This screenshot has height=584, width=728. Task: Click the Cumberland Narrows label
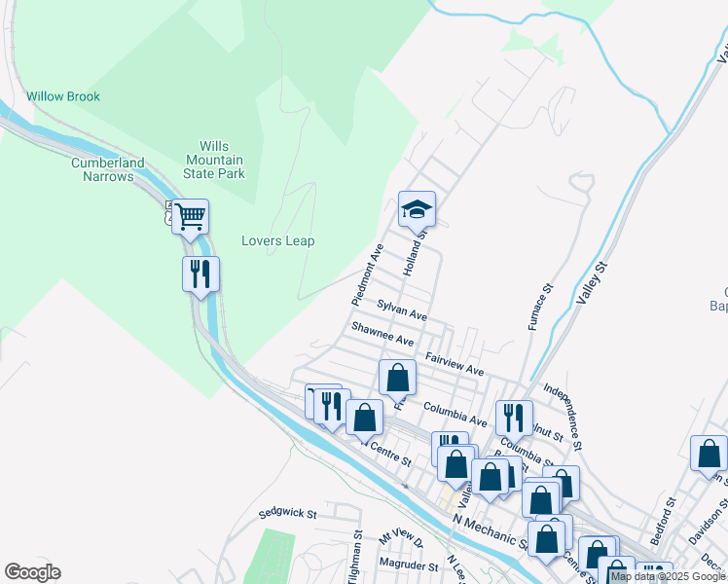pos(108,169)
